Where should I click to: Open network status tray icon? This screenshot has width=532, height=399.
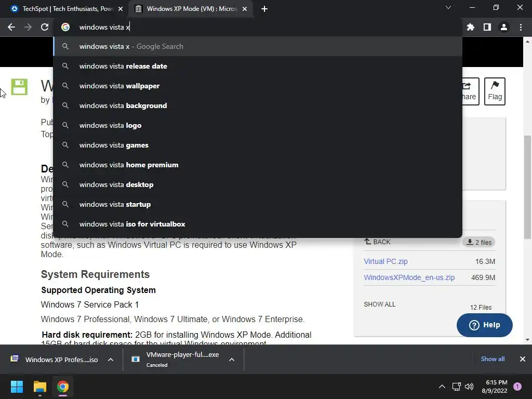click(x=456, y=387)
